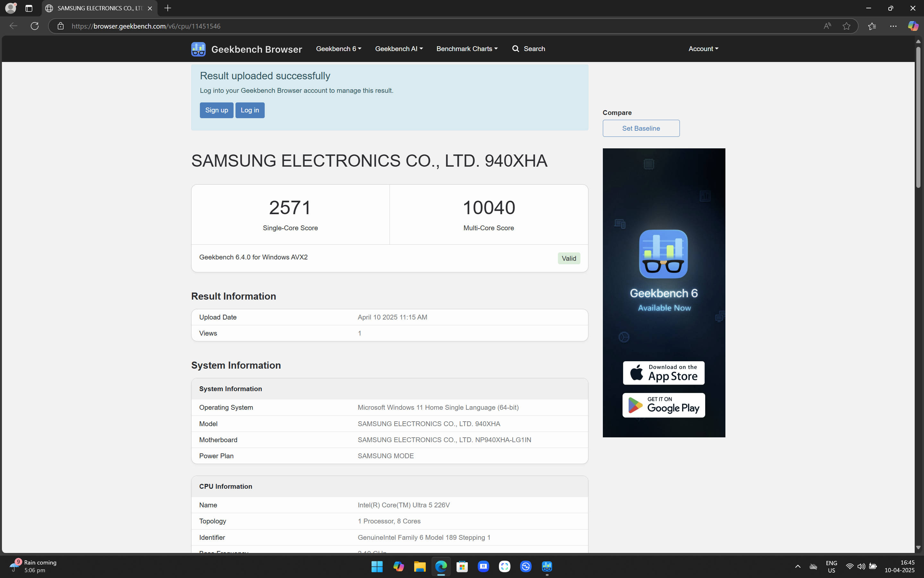
Task: Add this page to favorites star
Action: click(846, 26)
